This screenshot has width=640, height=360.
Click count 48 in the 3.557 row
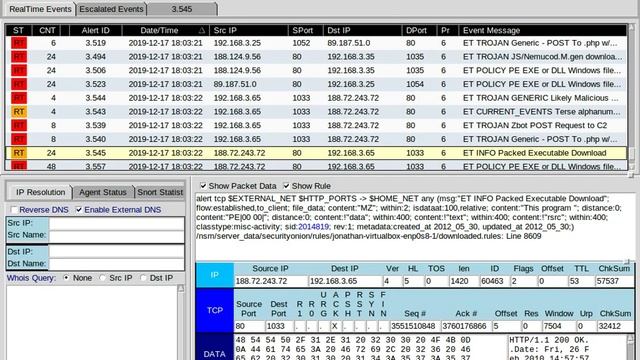(51, 167)
